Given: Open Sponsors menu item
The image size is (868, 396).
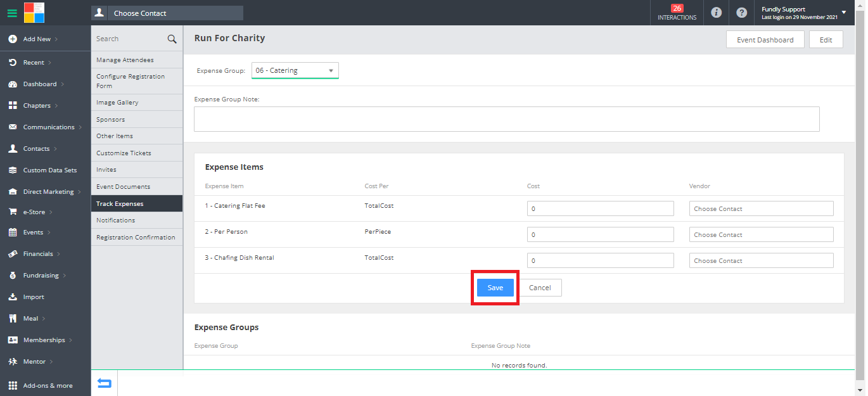Looking at the screenshot, I should 137,120.
